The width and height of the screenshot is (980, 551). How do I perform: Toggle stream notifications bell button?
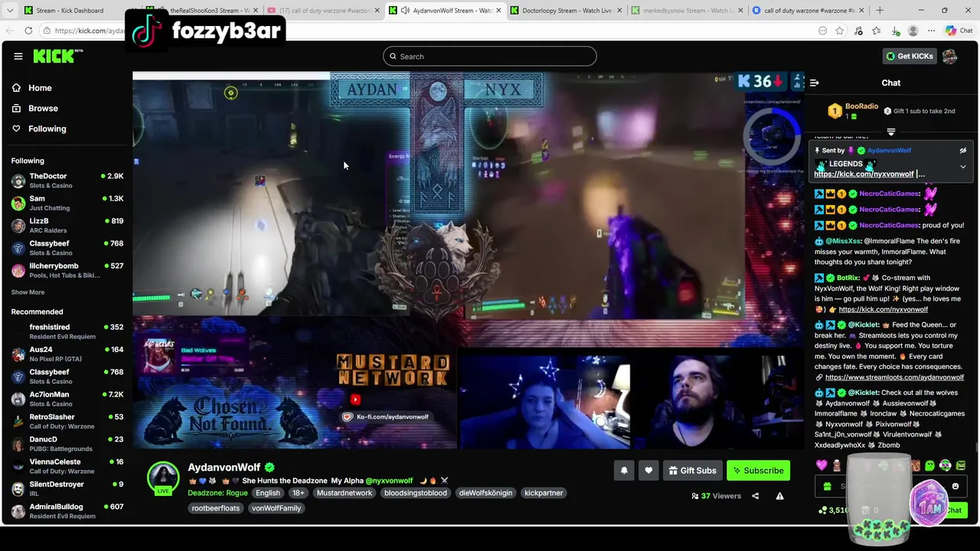[624, 471]
